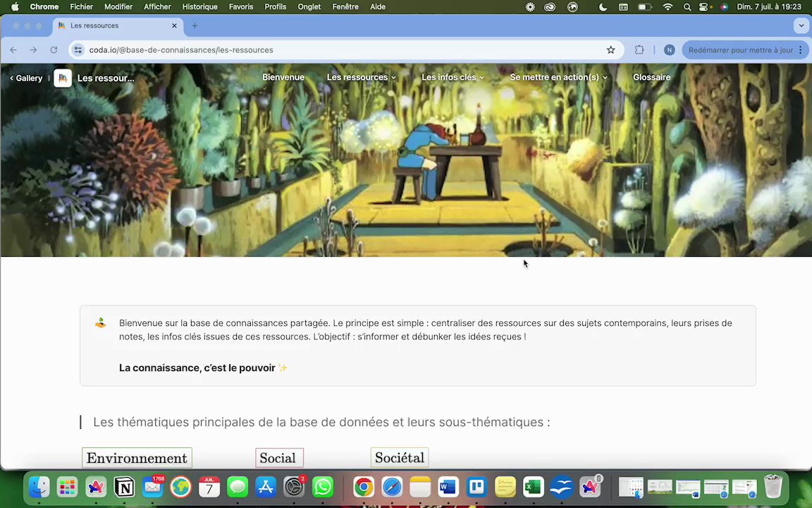Open Calendar showing 7 in the Dock
This screenshot has height=508, width=812.
click(209, 488)
